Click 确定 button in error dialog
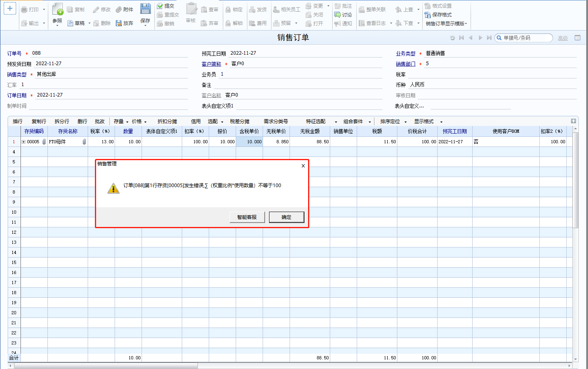This screenshot has height=369, width=588. tap(286, 217)
